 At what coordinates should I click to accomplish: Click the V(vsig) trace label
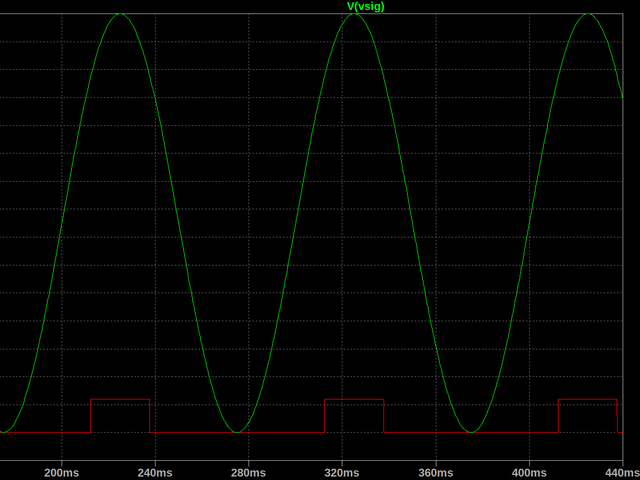(x=365, y=6)
